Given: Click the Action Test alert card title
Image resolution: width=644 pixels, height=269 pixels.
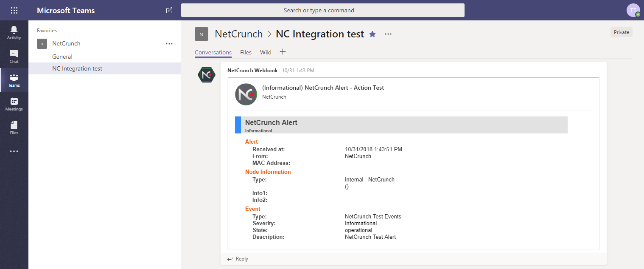Looking at the screenshot, I should [323, 88].
